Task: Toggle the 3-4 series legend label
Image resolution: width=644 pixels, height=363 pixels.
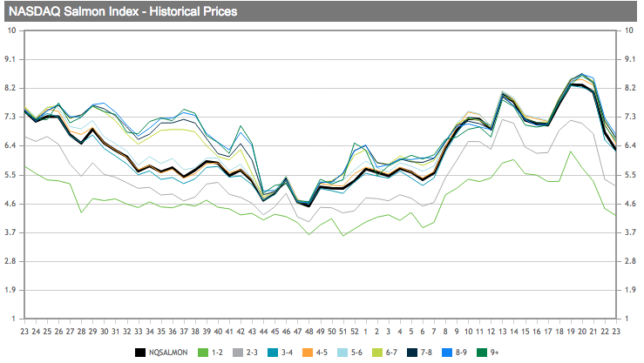Action: point(287,353)
